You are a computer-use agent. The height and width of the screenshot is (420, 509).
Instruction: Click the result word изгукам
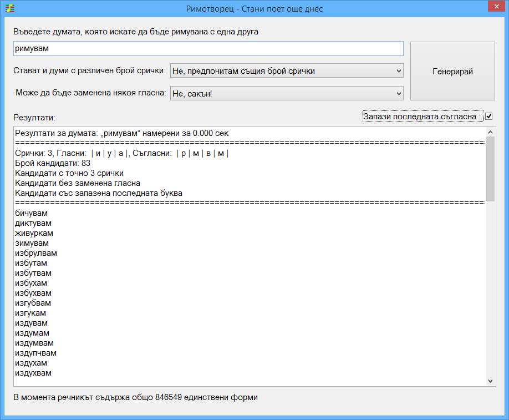[30, 313]
